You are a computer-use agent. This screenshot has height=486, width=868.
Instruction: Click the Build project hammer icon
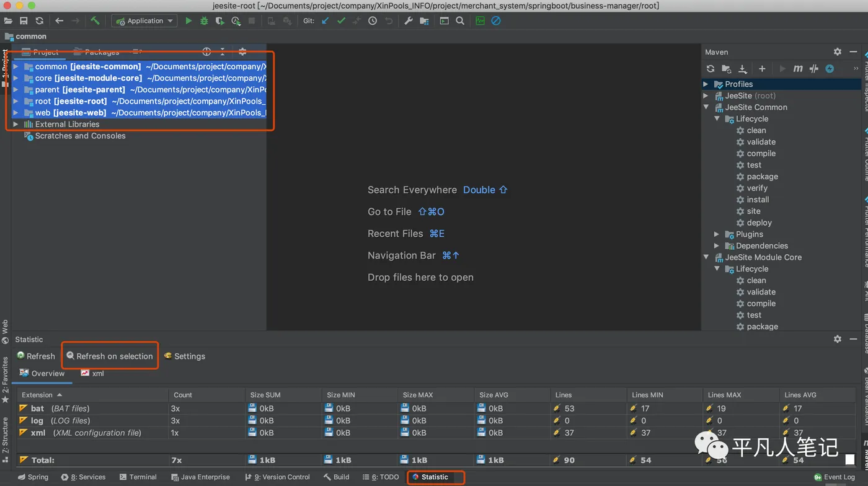click(x=95, y=21)
